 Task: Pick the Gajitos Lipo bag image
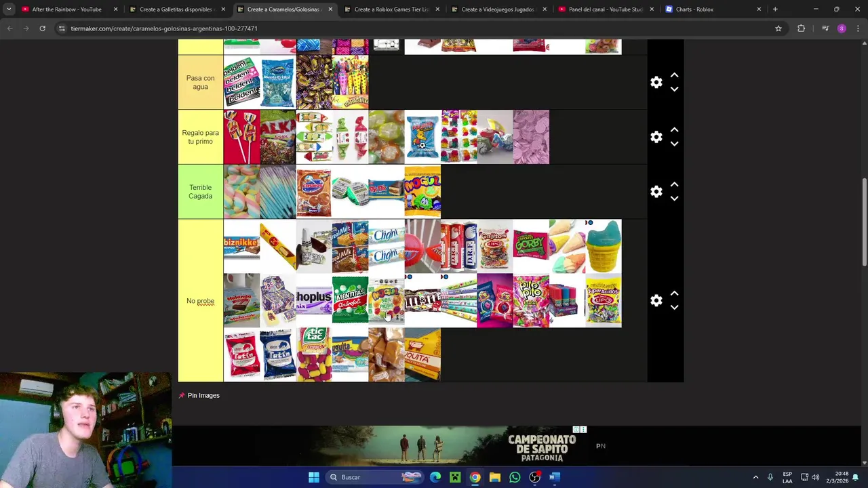coord(495,246)
